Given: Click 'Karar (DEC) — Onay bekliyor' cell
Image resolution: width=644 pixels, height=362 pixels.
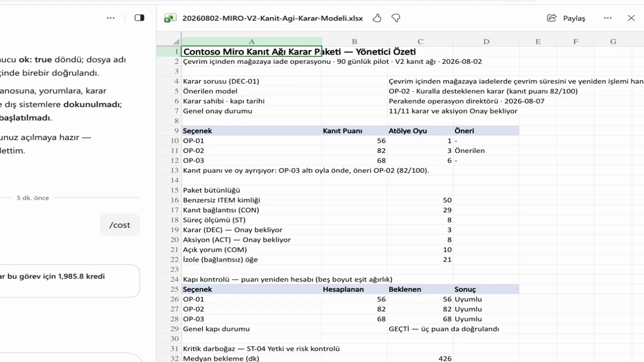Looking at the screenshot, I should (252, 230).
